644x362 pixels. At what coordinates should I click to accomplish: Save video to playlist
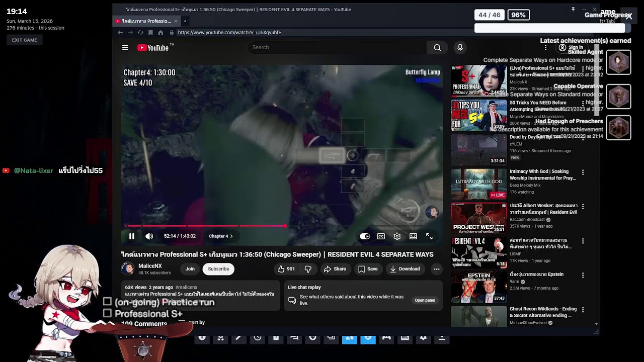[368, 269]
